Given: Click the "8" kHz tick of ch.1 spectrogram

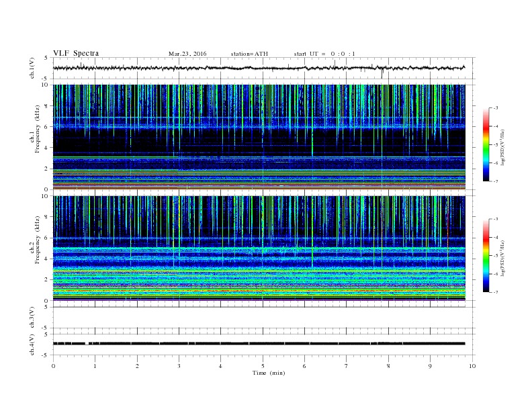Looking at the screenshot, I should 47,106.
